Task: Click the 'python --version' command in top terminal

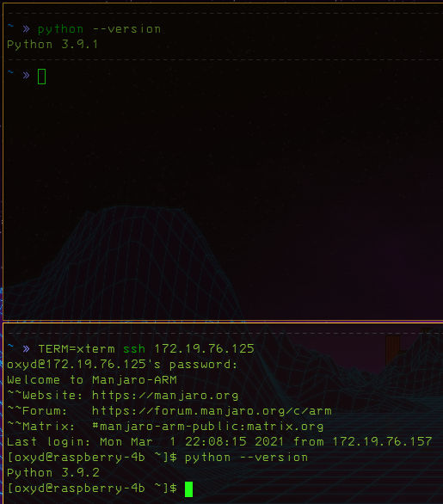Action: pos(99,29)
